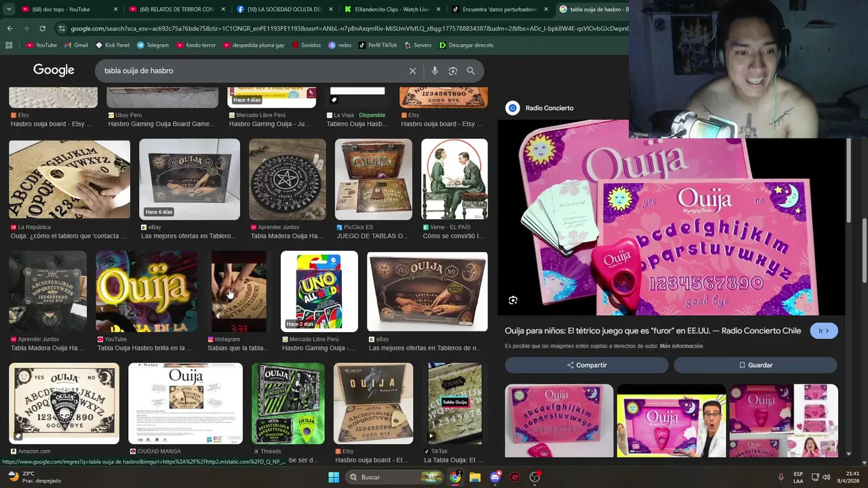Open the despedida pluma gay bookmark

pos(254,45)
